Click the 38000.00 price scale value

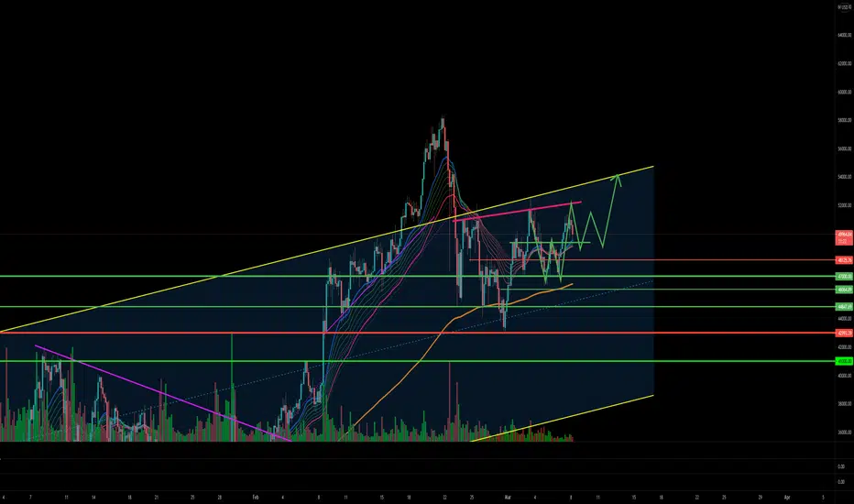click(844, 404)
